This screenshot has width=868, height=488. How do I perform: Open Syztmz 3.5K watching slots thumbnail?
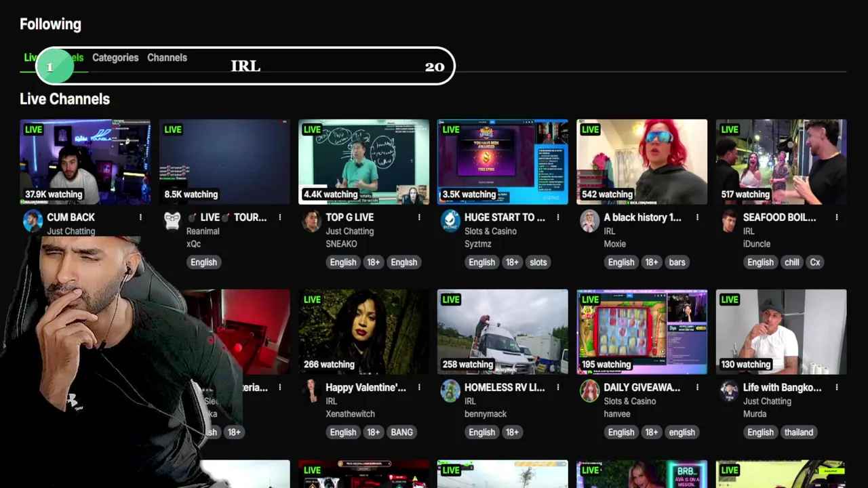pos(502,161)
